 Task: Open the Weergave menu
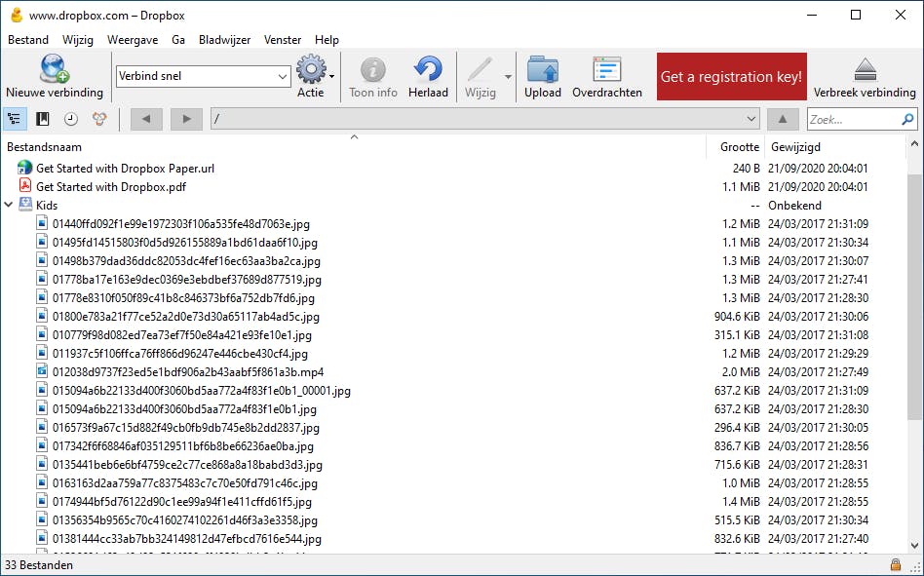133,39
